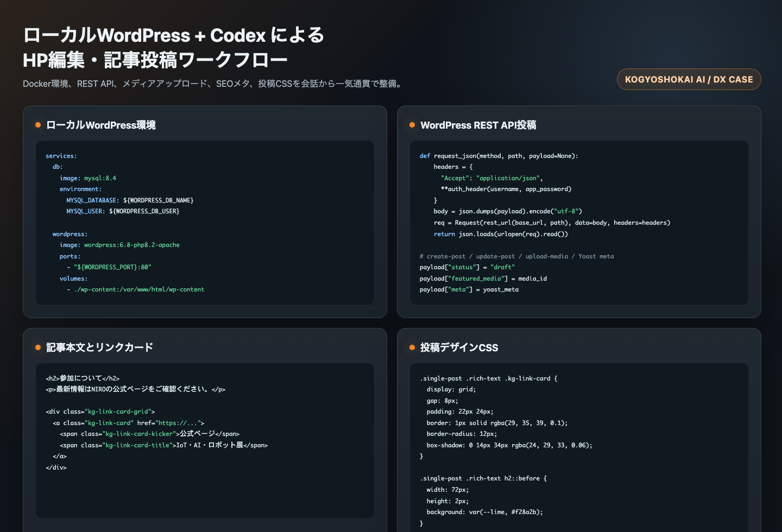
Task: Click the .single-post .rich-text .kg-link-card { selector
Action: pos(489,378)
